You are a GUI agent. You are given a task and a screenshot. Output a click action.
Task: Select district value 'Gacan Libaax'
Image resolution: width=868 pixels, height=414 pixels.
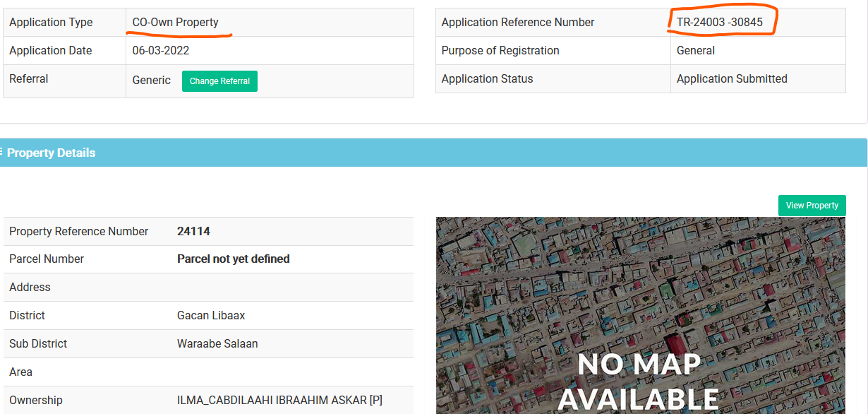pyautogui.click(x=211, y=316)
